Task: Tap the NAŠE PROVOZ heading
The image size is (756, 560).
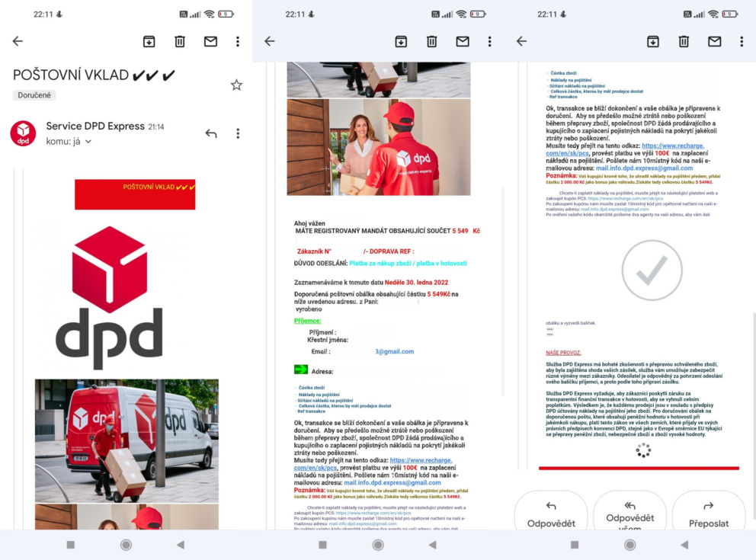Action: pos(563,353)
